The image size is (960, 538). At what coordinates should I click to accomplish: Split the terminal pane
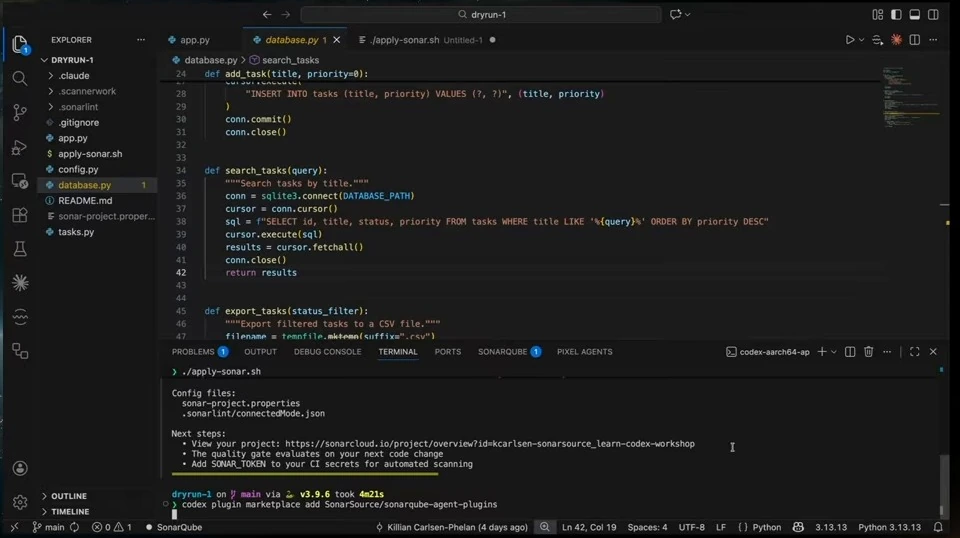click(850, 352)
